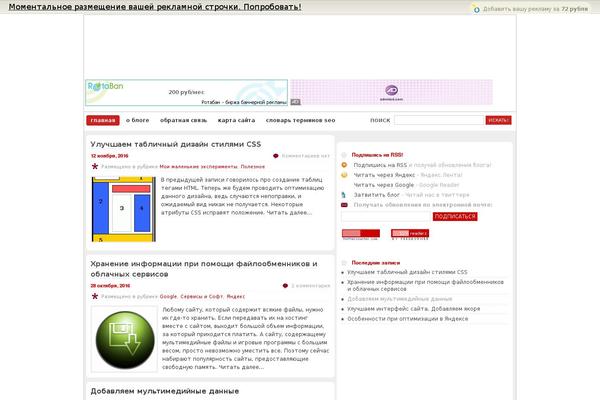Screen dimensions: 600x400
Task: Open category 'Полезное'
Action: pos(253,167)
